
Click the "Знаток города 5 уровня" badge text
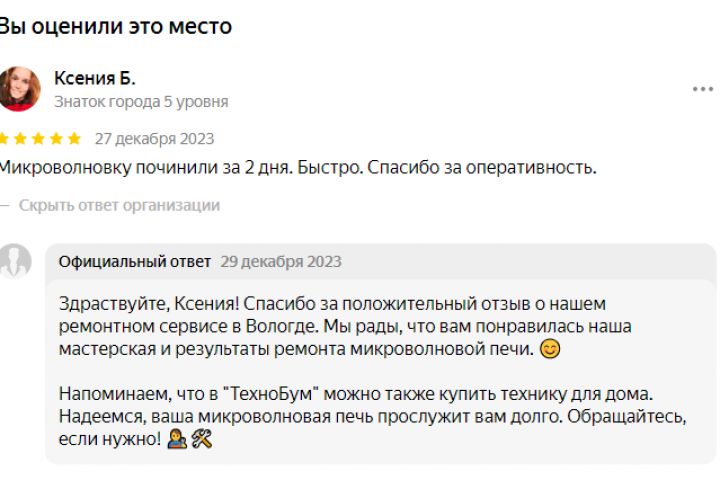141,102
